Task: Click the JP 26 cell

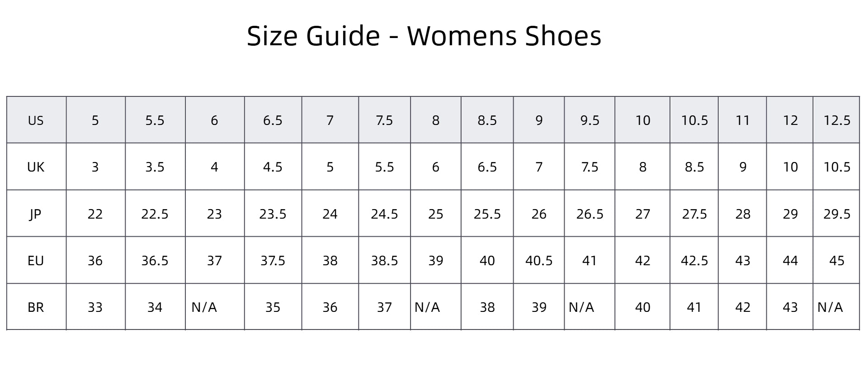Action: (x=538, y=214)
